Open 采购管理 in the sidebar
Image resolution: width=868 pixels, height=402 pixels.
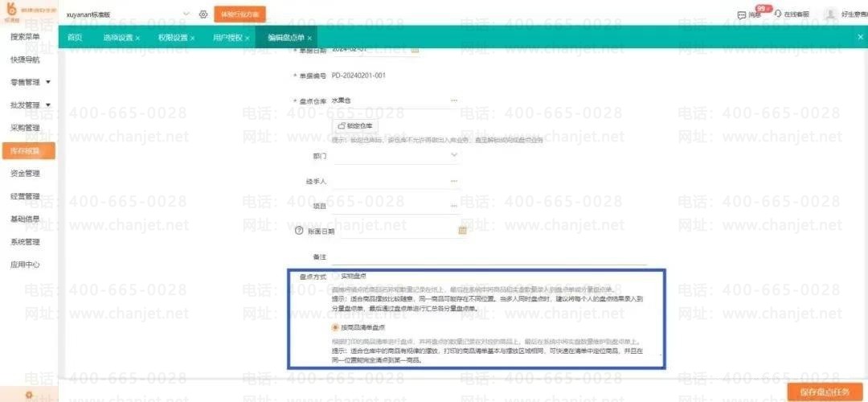click(26, 127)
